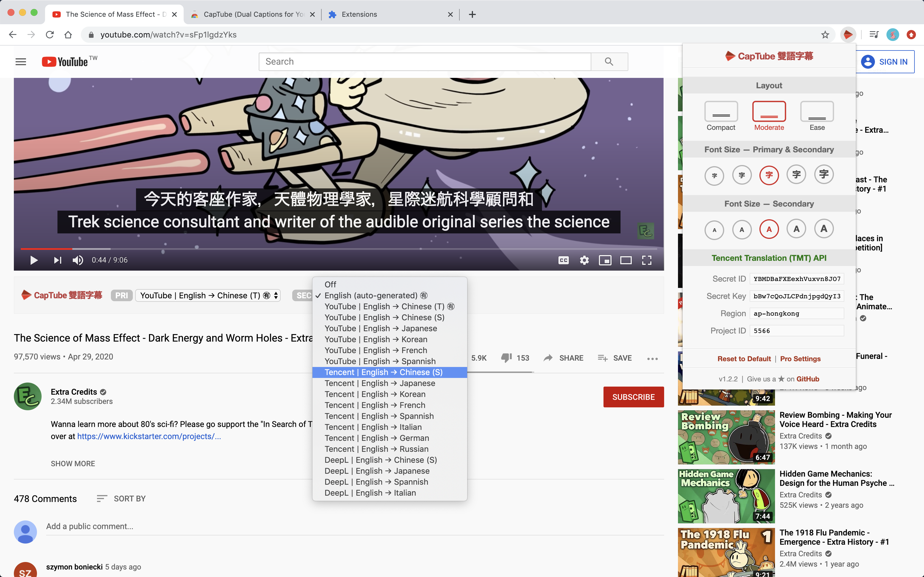Click the CapTube extension icon in toolbar
Screen dimensions: 924x577
[848, 35]
